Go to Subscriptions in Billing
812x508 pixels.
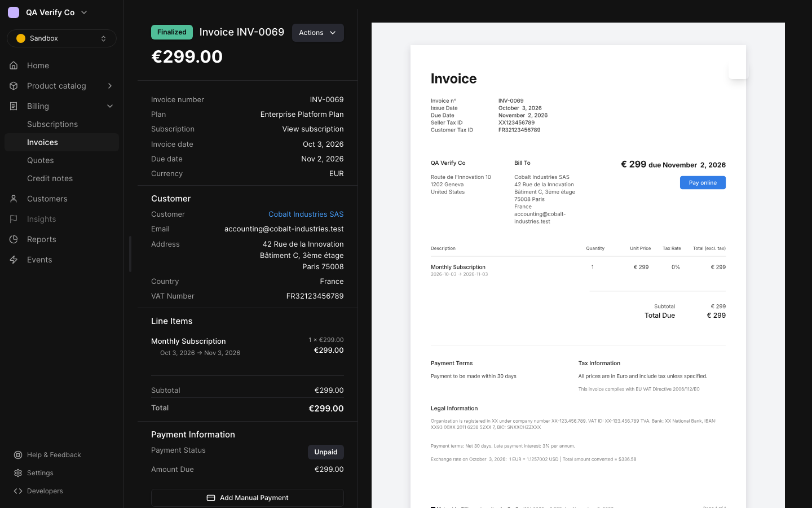52,124
